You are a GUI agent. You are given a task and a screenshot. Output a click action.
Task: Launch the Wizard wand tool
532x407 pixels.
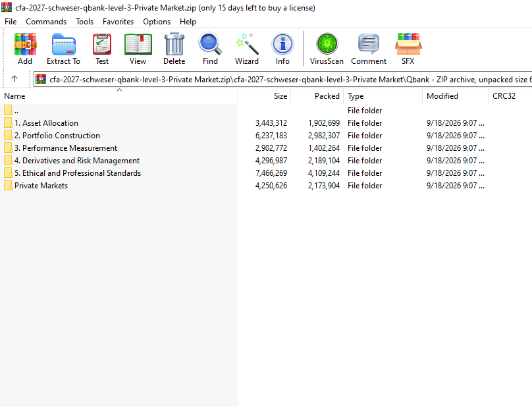(x=247, y=49)
